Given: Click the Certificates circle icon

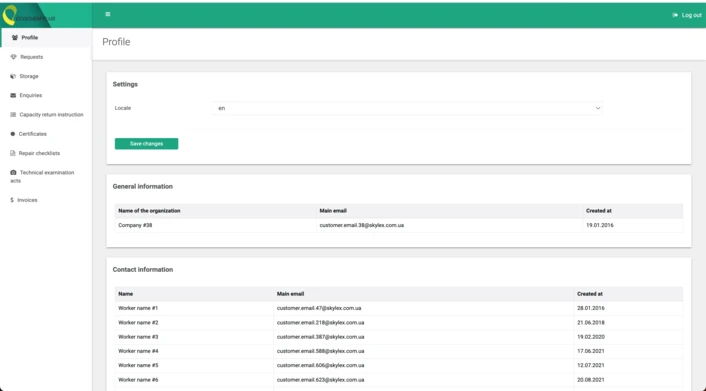Looking at the screenshot, I should [x=13, y=134].
